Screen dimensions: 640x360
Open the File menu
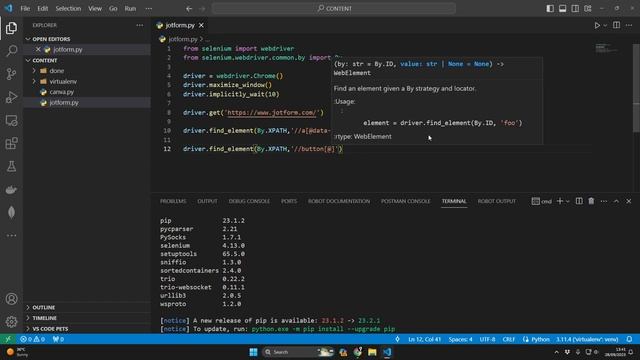click(x=25, y=9)
